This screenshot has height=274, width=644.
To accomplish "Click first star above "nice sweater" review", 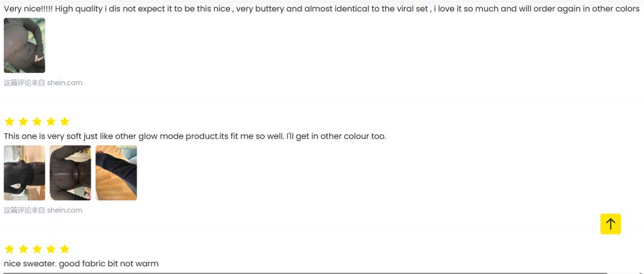I will pyautogui.click(x=10, y=249).
